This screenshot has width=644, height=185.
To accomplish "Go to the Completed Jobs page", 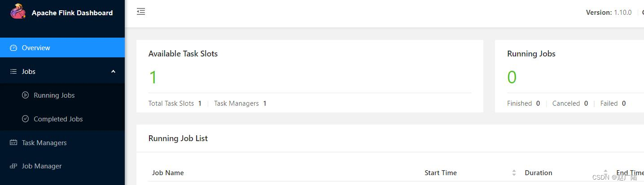I will [x=62, y=119].
